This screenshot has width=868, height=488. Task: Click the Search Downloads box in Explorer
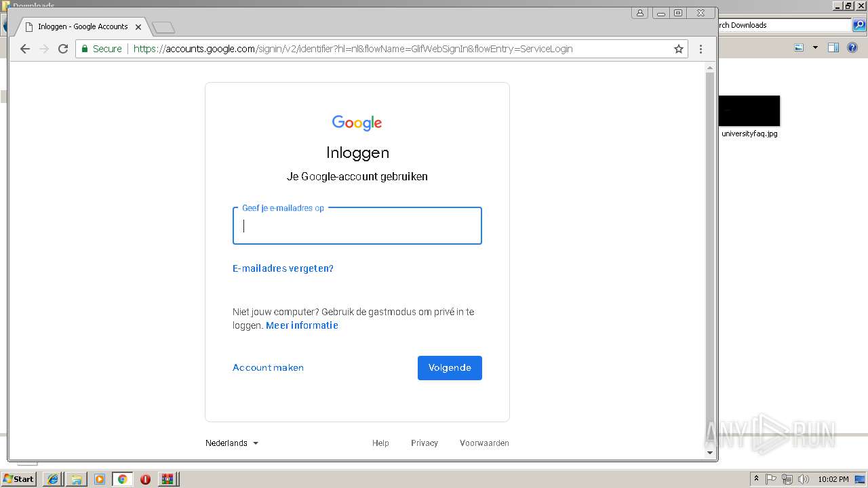(x=785, y=25)
